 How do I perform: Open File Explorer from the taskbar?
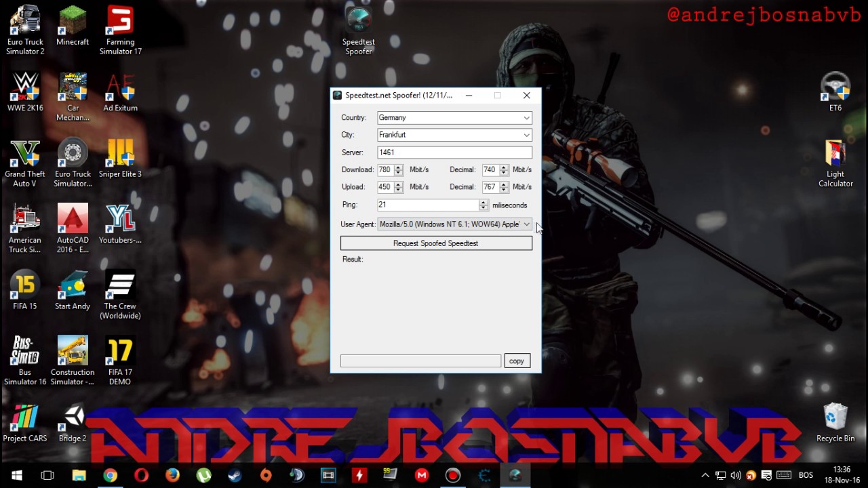[79, 475]
